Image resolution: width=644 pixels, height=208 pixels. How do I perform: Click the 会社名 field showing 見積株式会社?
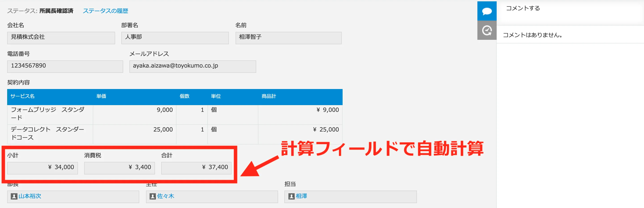(x=61, y=38)
